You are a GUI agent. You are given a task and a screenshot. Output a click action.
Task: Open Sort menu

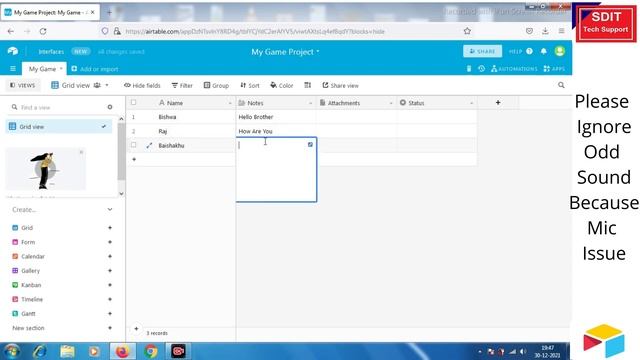[250, 85]
